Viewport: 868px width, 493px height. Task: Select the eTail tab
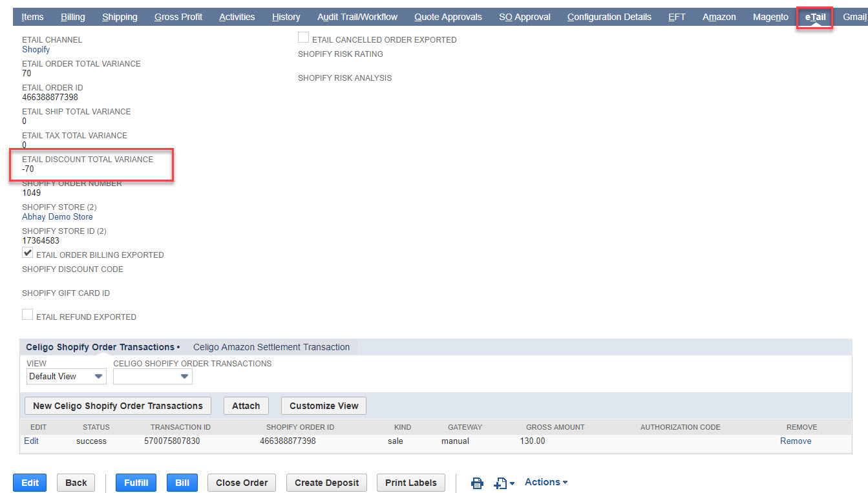815,17
